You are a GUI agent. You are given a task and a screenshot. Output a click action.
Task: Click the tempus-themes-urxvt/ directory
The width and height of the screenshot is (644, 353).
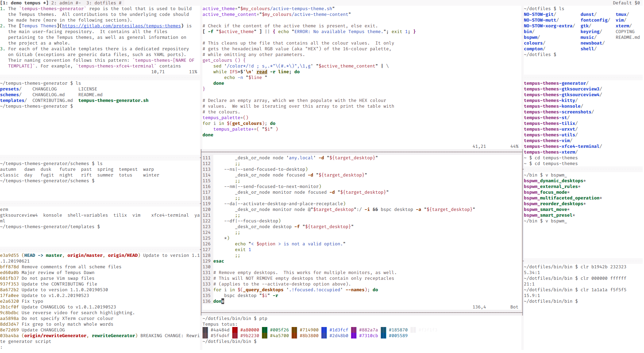[x=551, y=129]
